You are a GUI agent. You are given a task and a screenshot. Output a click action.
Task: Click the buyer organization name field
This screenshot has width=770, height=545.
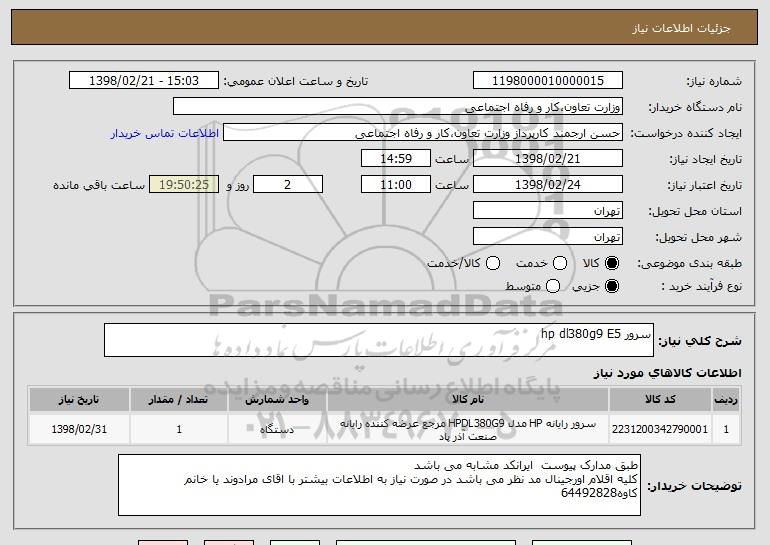coord(398,107)
